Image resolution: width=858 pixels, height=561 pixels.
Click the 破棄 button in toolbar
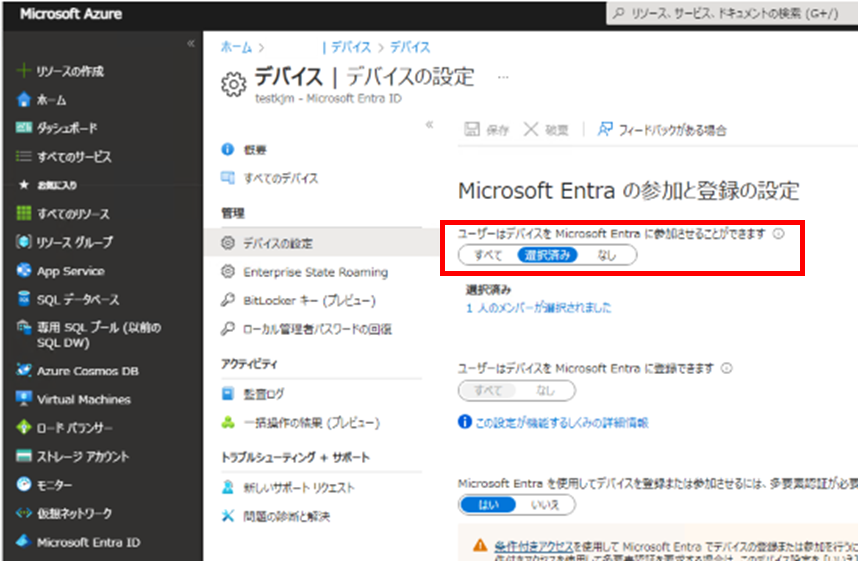coord(546,130)
